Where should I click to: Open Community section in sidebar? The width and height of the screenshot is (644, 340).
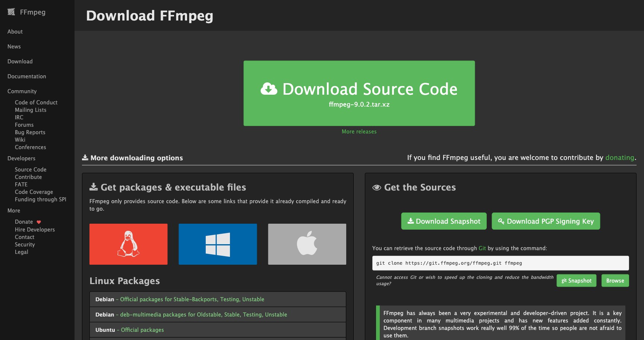22,91
